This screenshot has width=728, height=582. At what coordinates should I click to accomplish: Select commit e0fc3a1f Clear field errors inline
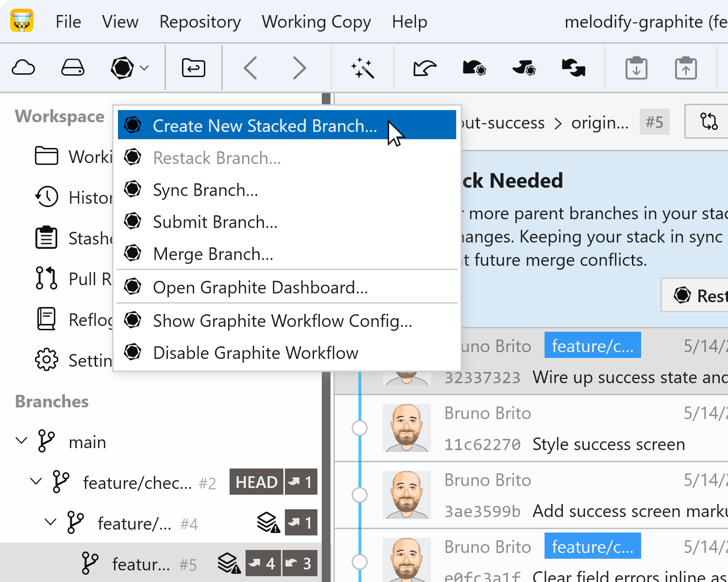pyautogui.click(x=531, y=556)
